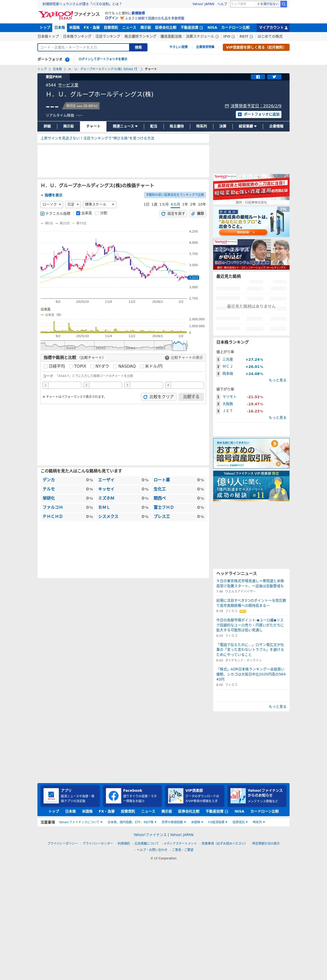Click the 移5日 moving average legend
This screenshot has height=980, width=327.
[47, 223]
